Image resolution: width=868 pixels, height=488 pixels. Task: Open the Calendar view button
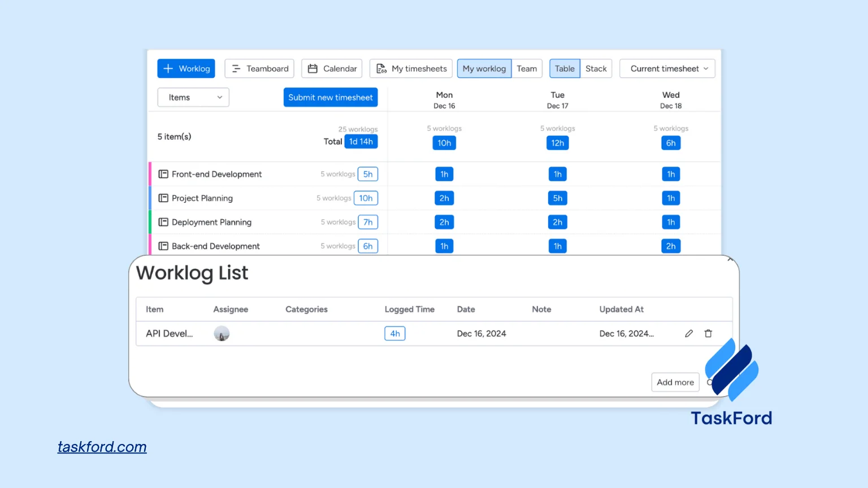(x=332, y=68)
